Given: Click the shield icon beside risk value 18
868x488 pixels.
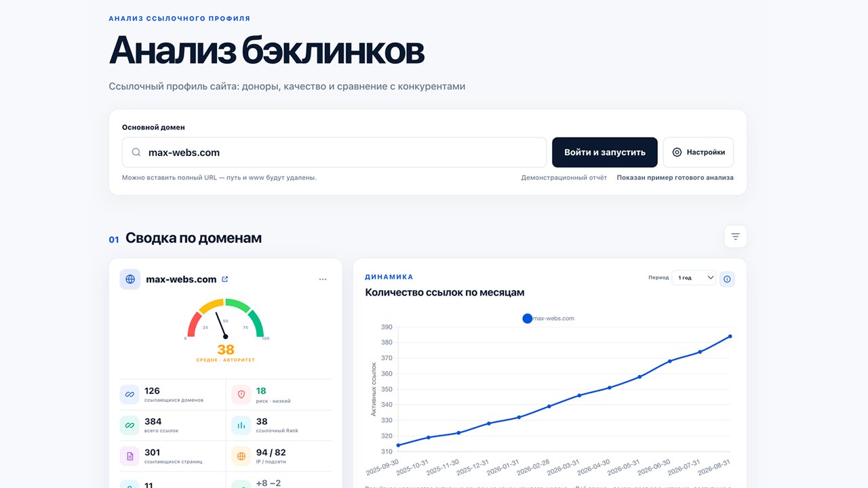Looking at the screenshot, I should [x=241, y=394].
